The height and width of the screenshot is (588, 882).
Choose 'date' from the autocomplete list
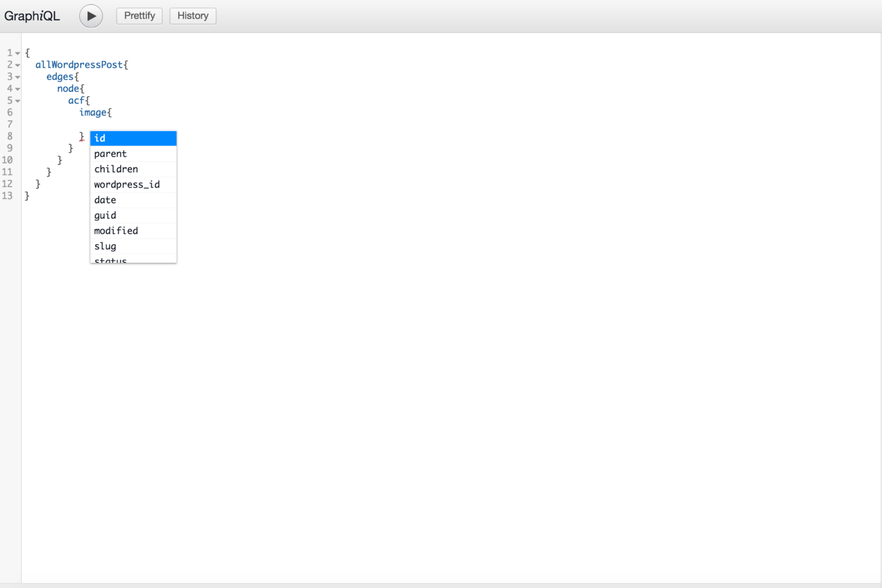click(x=133, y=200)
